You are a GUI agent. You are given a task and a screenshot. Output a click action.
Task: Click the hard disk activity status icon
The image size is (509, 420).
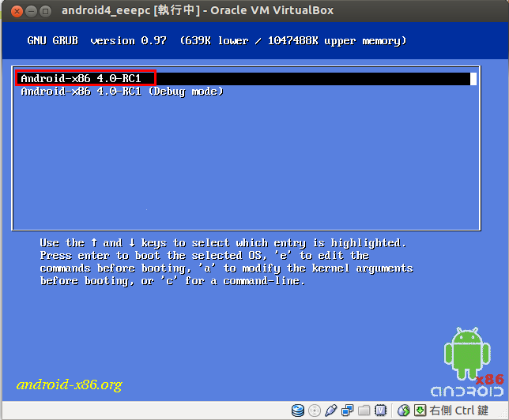coord(298,411)
